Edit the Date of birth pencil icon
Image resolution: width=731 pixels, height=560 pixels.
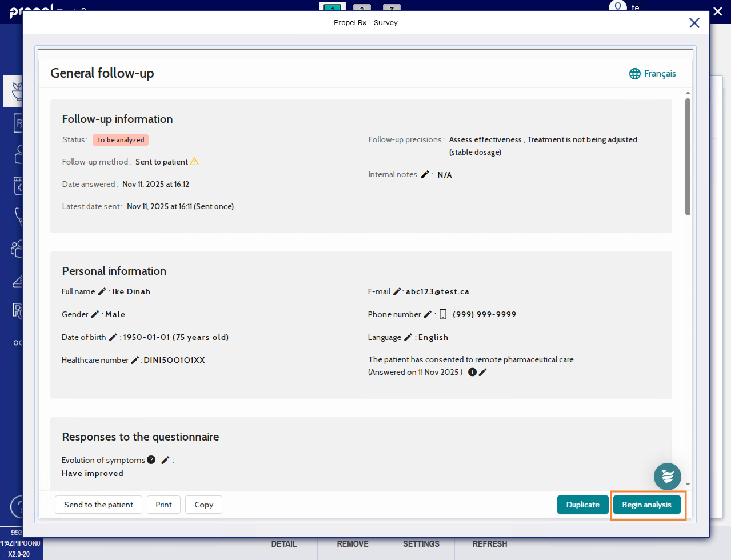coord(113,338)
